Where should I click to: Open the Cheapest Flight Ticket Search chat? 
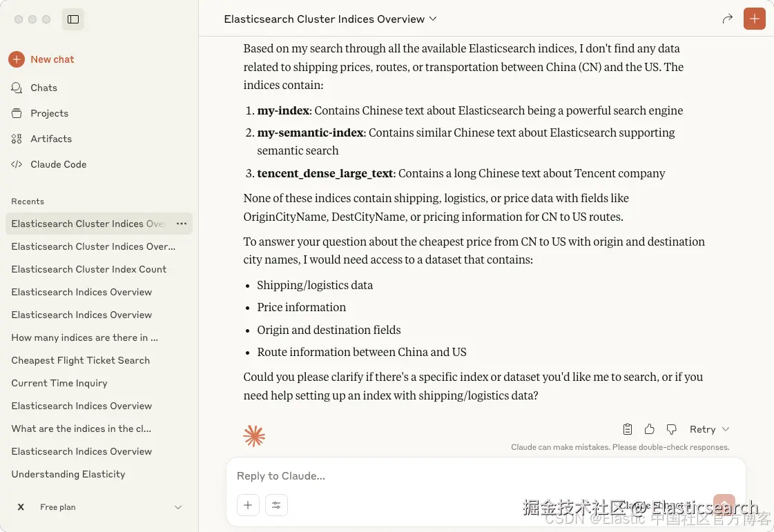[x=81, y=360]
